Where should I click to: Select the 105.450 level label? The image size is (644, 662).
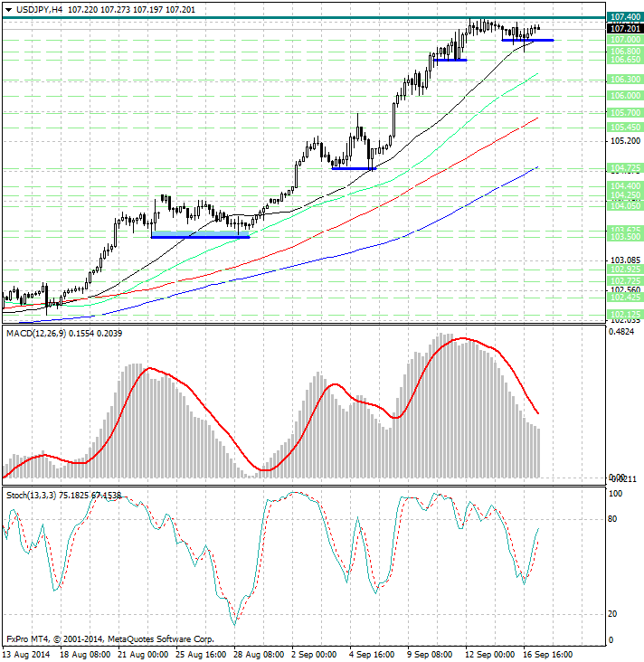click(x=625, y=128)
